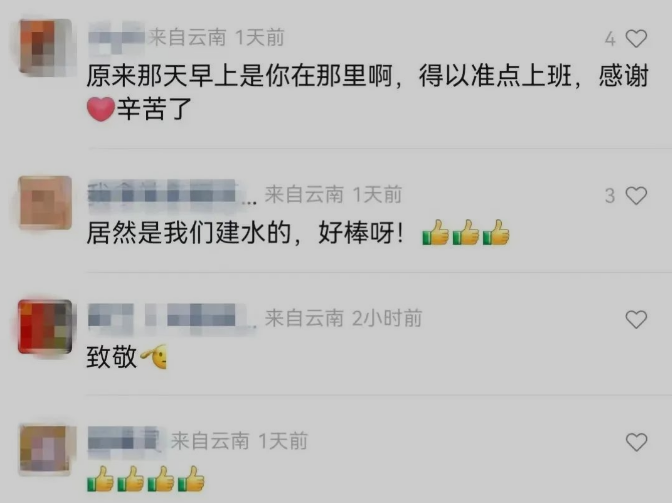This screenshot has width=672, height=503.
Task: Select the 致敬 salute comment text
Action: tap(127, 357)
